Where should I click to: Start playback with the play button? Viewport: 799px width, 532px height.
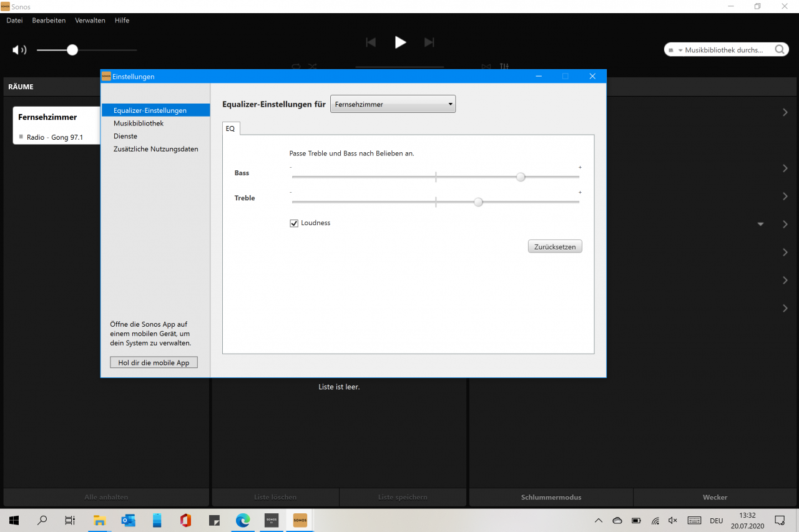click(x=400, y=42)
